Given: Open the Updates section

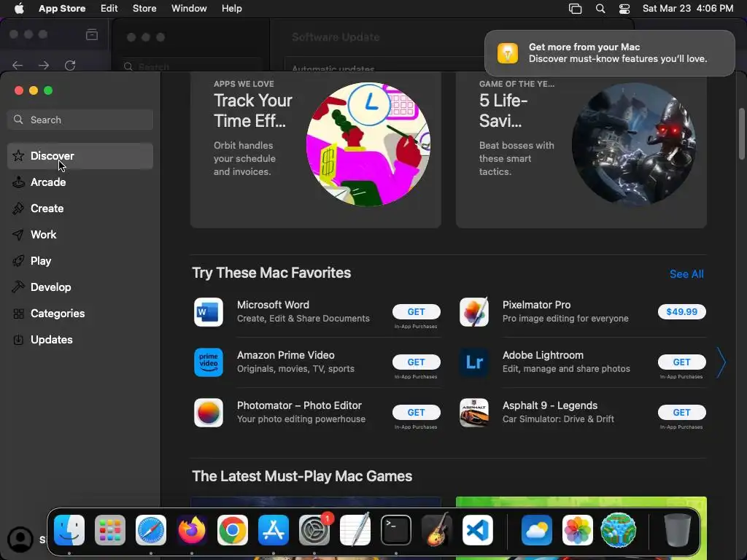Looking at the screenshot, I should pyautogui.click(x=80, y=340).
